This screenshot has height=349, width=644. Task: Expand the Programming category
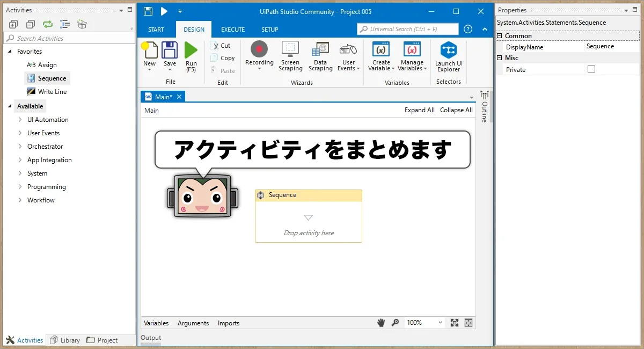20,187
